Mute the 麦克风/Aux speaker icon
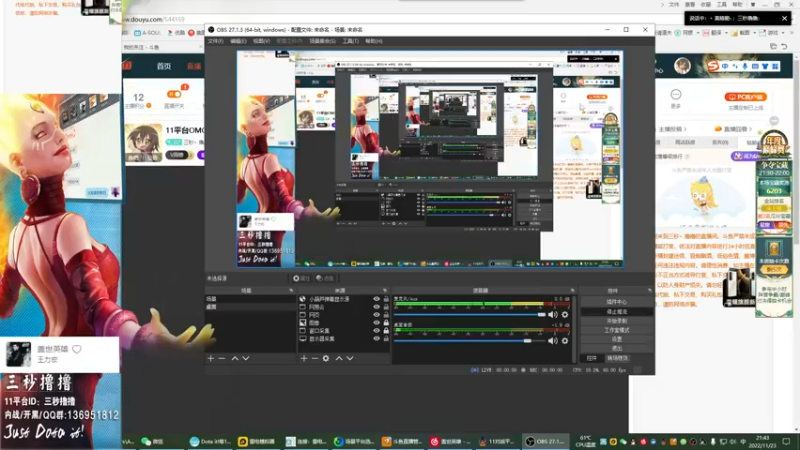800x450 pixels. (x=553, y=315)
